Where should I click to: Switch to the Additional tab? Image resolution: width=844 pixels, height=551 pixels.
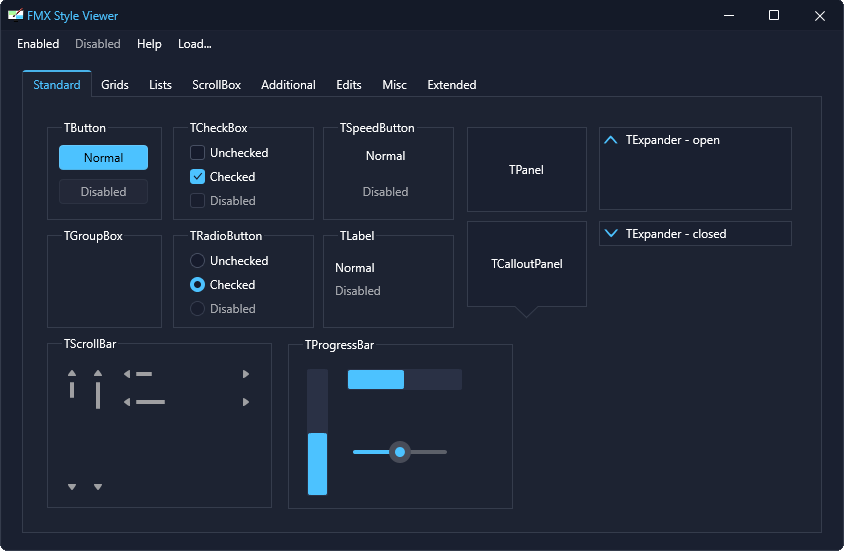click(289, 85)
